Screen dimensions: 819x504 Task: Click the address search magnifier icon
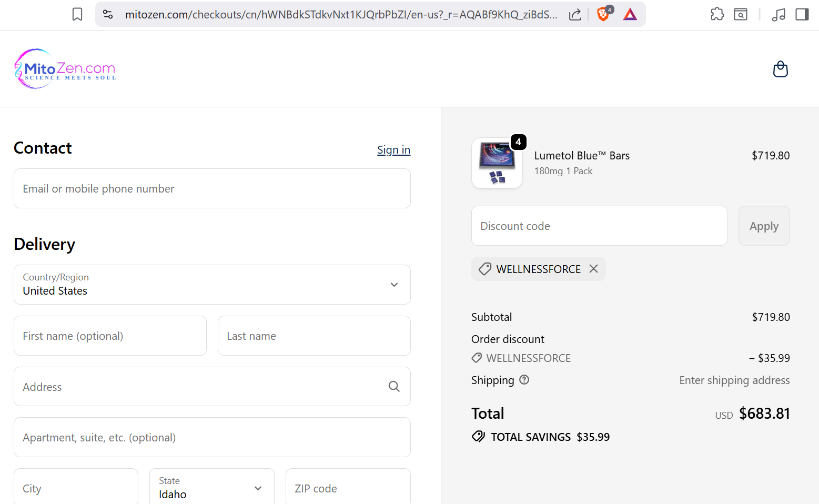point(394,387)
